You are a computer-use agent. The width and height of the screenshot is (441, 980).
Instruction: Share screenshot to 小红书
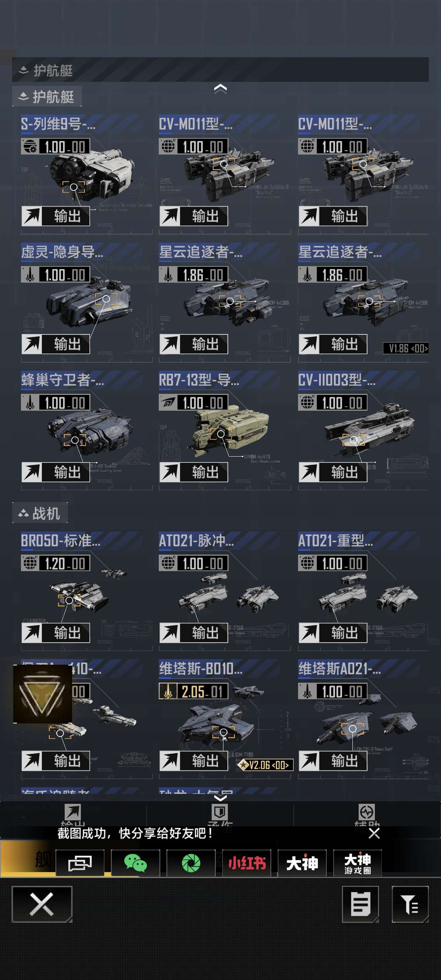point(246,863)
